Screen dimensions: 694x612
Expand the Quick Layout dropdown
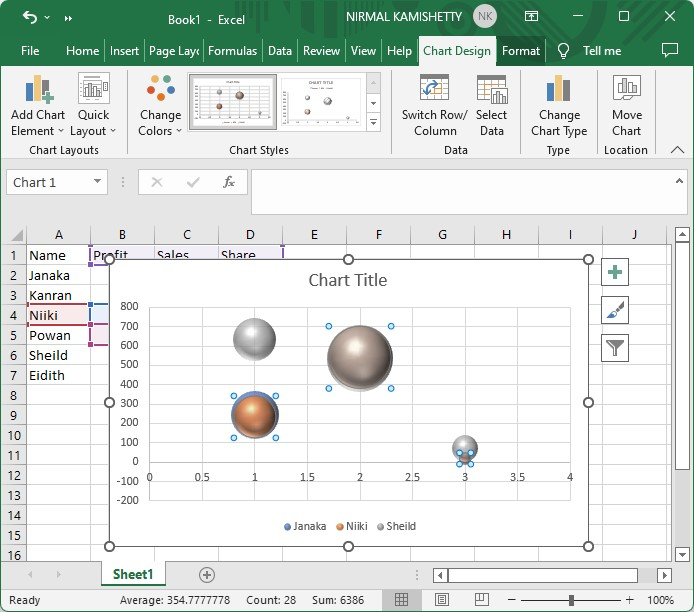tap(94, 108)
